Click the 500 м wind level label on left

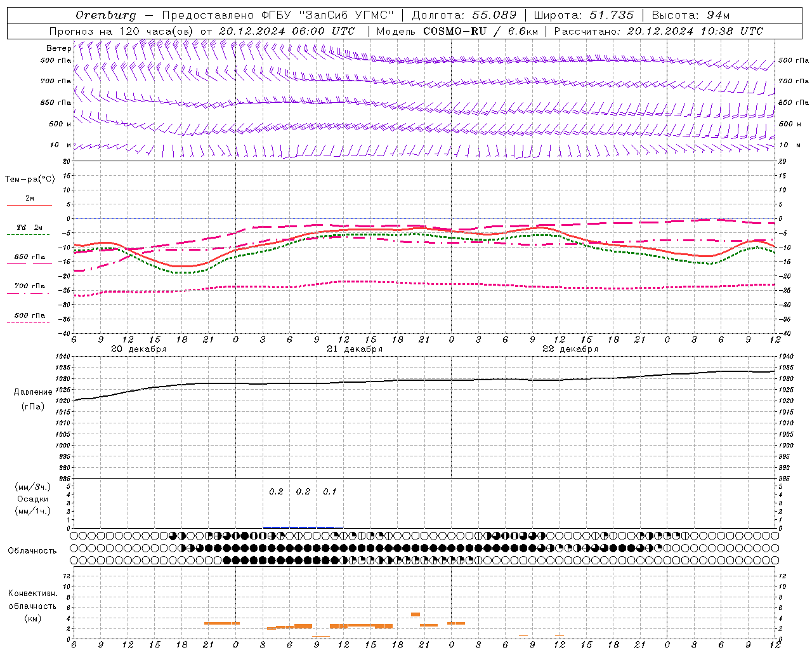pyautogui.click(x=60, y=124)
